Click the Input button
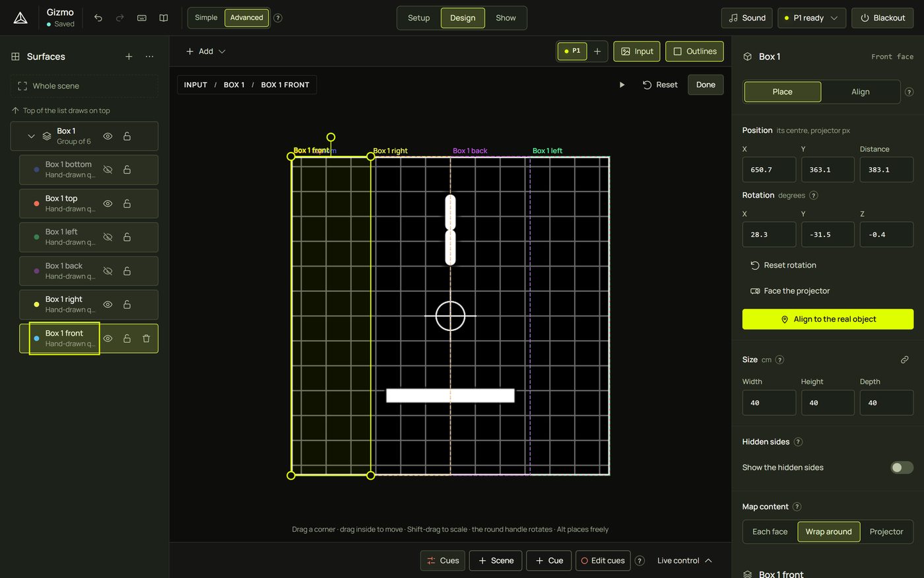 pyautogui.click(x=637, y=51)
